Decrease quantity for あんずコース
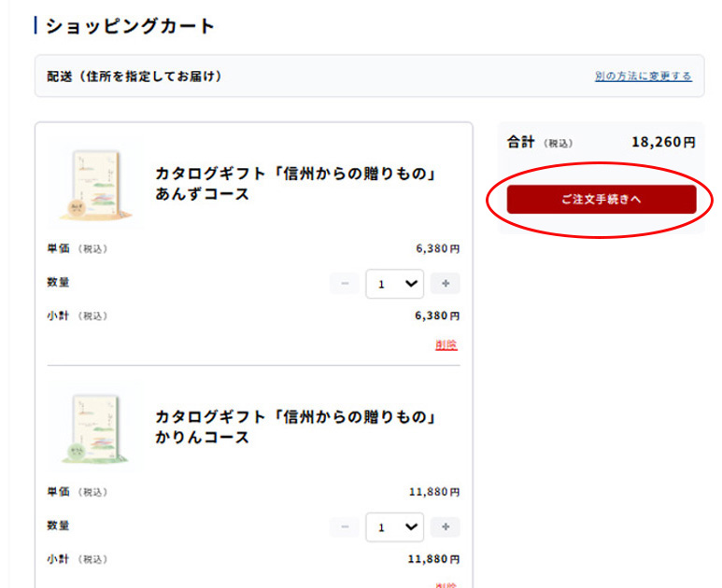The image size is (722, 588). (345, 284)
